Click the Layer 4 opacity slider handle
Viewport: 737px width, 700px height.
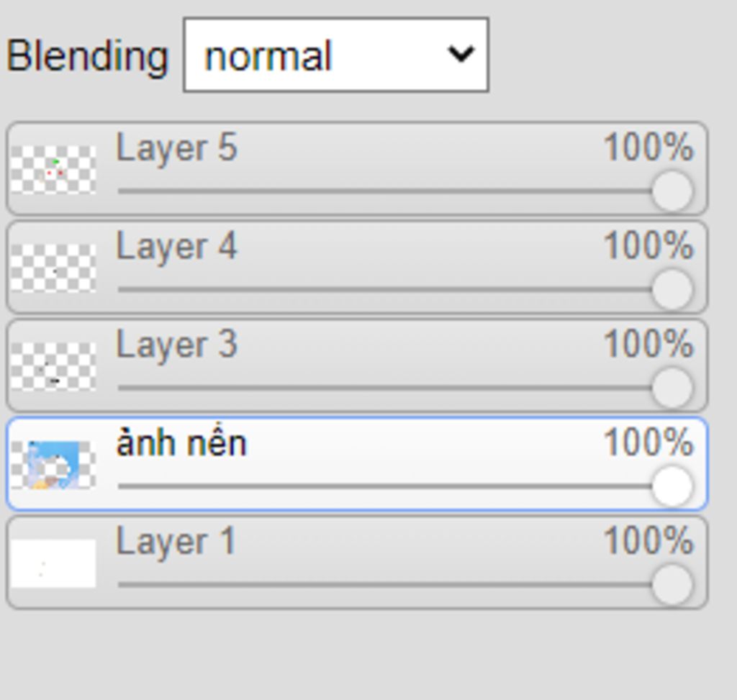(672, 289)
